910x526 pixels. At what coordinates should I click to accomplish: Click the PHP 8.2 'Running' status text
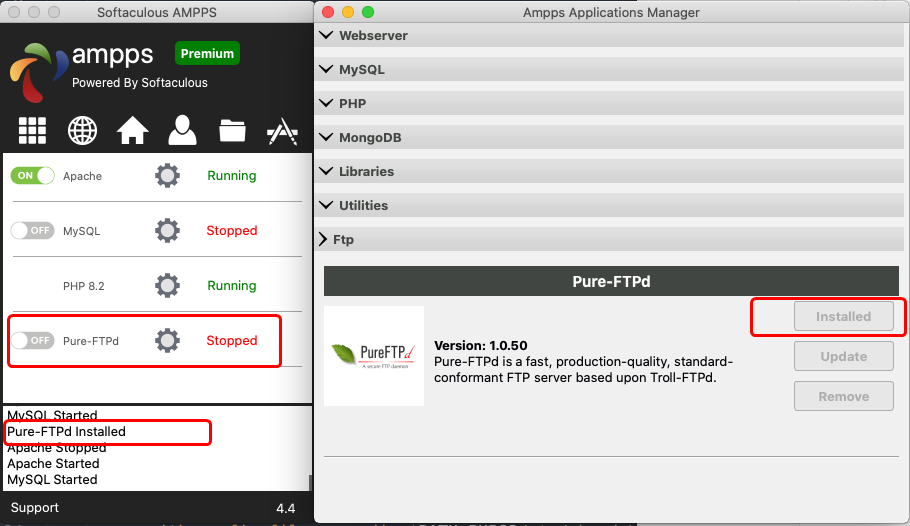232,286
